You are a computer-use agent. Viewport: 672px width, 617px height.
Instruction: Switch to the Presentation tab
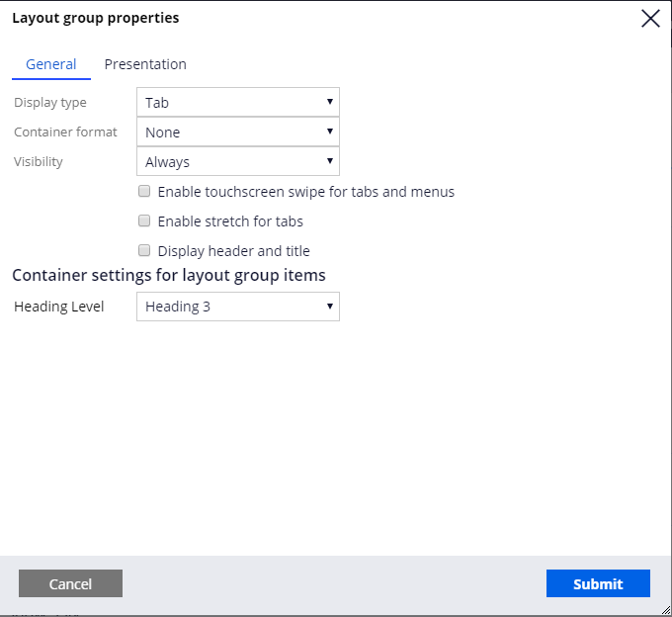145,64
